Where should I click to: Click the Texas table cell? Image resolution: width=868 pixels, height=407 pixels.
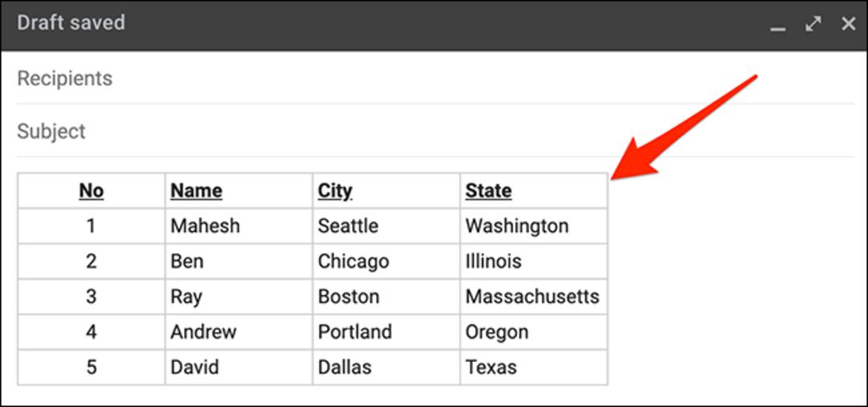click(534, 368)
